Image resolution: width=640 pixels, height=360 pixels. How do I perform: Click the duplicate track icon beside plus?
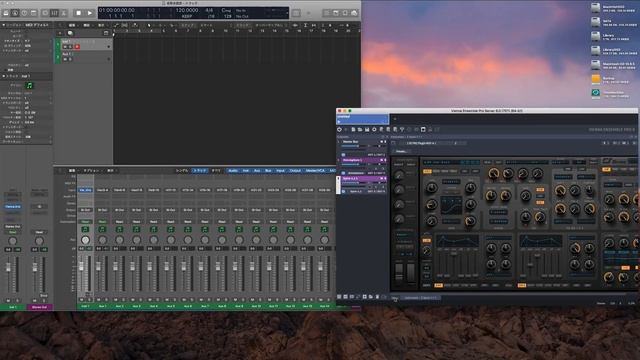pyautogui.click(x=70, y=33)
